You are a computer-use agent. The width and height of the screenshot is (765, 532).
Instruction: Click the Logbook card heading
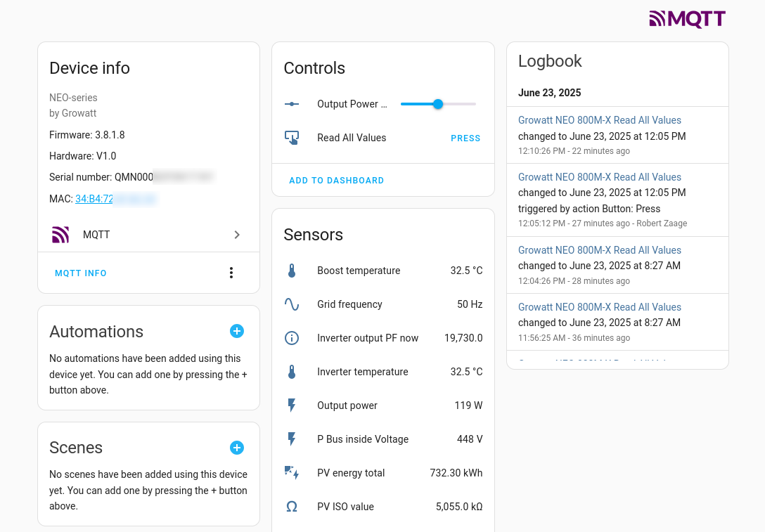(550, 61)
